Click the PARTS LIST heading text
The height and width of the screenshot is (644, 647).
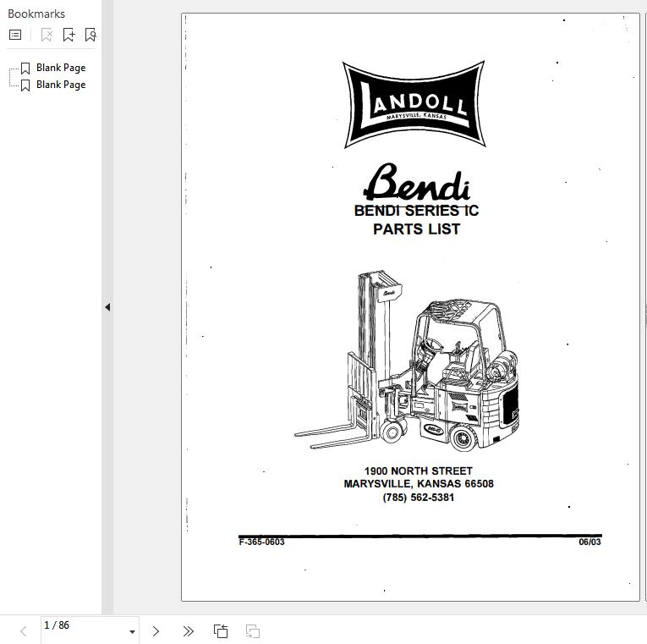pyautogui.click(x=416, y=229)
